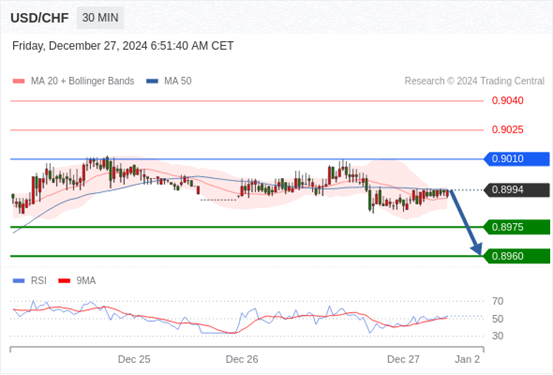Click the Dec 27 date axis label
The height and width of the screenshot is (375, 553).
(403, 359)
